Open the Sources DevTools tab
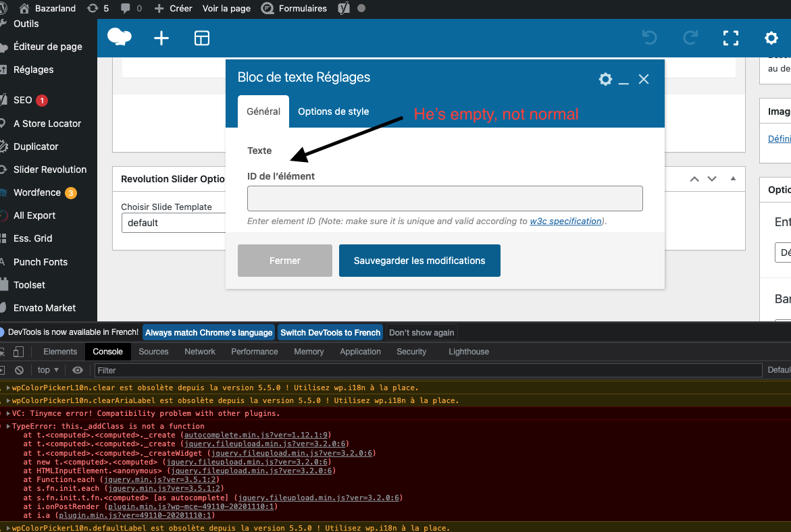Viewport: 791px width, 532px height. coord(153,352)
